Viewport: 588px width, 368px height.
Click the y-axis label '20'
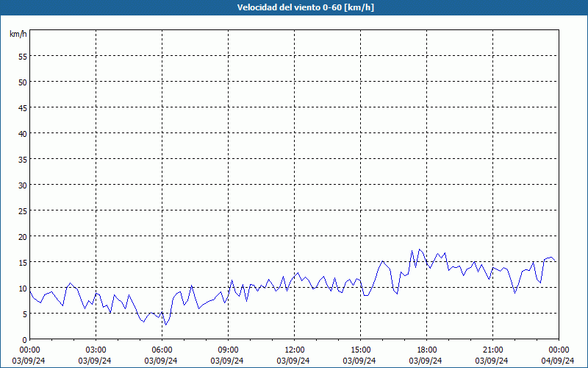23,237
